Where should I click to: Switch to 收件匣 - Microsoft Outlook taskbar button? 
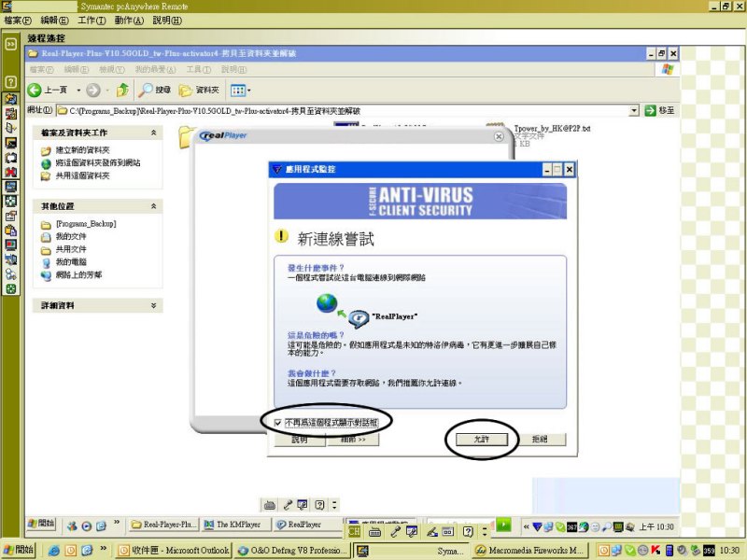(174, 551)
